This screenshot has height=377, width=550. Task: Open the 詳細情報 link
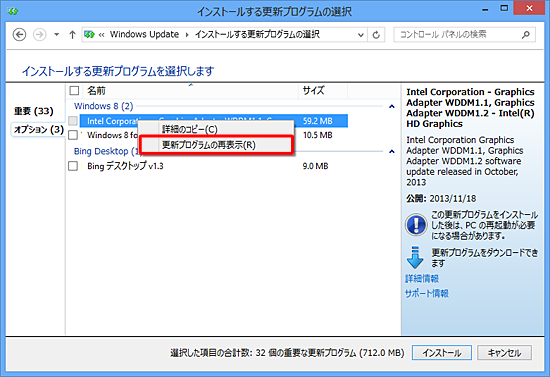click(x=422, y=279)
